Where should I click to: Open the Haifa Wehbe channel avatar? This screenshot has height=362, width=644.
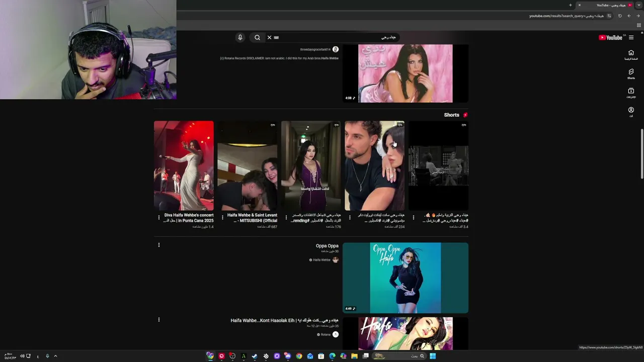336,260
